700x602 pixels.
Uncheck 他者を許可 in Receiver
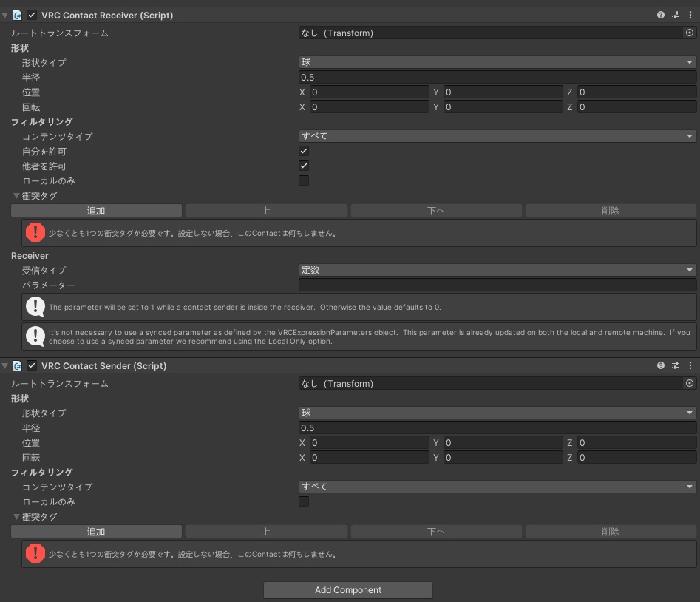tap(304, 166)
